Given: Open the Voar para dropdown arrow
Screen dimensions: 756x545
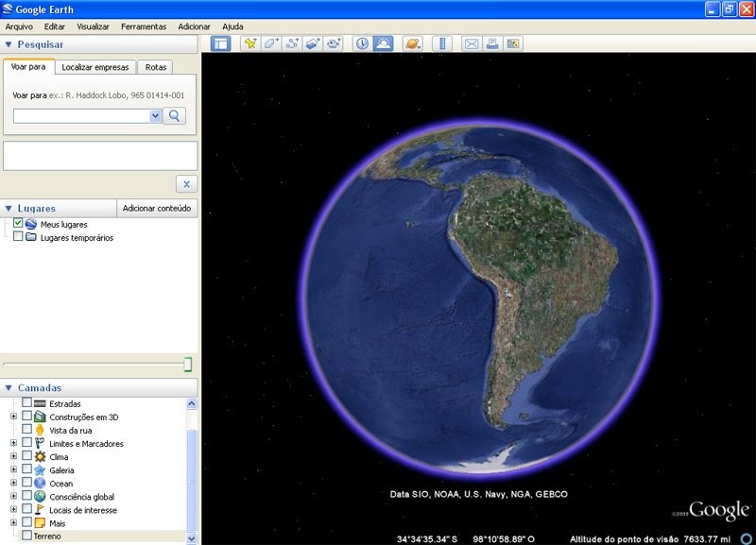Looking at the screenshot, I should tap(155, 115).
